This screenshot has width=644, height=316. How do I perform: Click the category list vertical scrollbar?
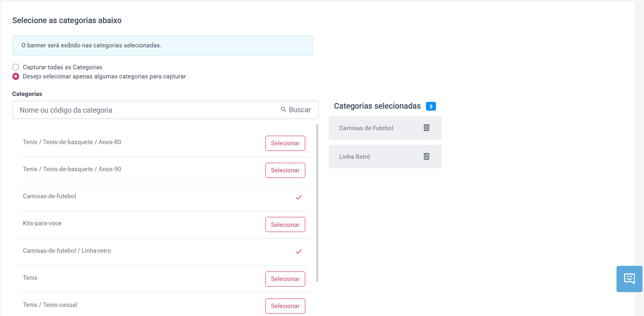[x=317, y=203]
